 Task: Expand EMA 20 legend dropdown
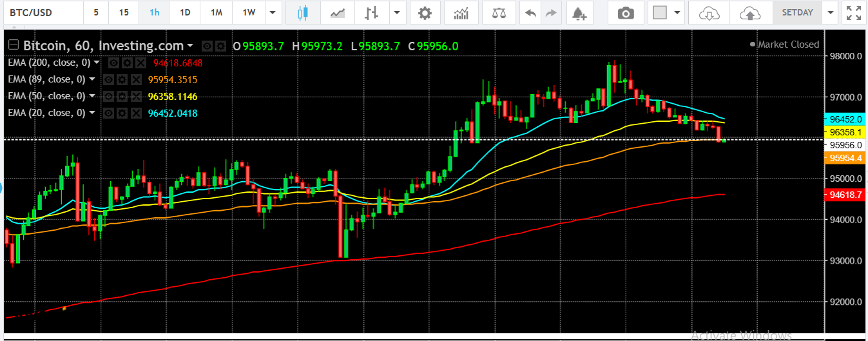click(x=92, y=113)
